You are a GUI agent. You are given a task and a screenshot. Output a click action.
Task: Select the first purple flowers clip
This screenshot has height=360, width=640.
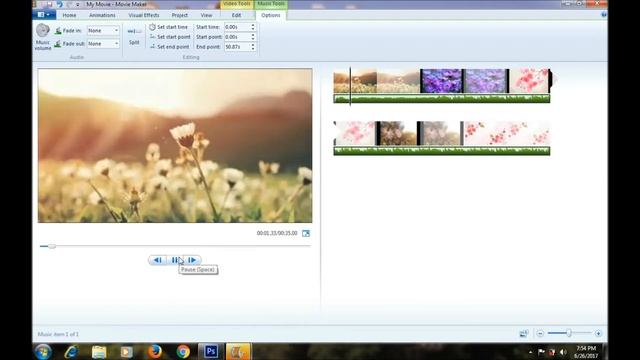[x=441, y=81]
